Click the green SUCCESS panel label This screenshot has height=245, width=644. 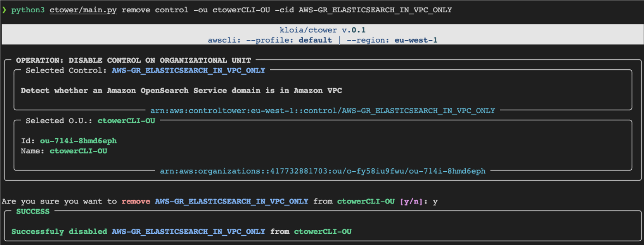33,211
